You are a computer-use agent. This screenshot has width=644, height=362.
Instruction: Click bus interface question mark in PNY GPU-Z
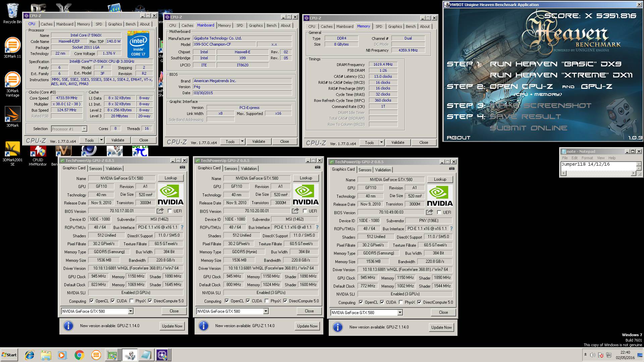click(451, 229)
